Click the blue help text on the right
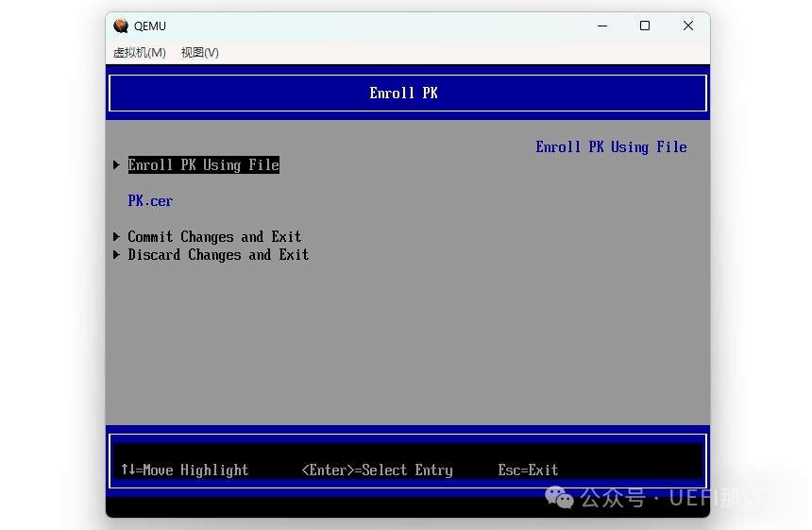The height and width of the screenshot is (530, 812). click(611, 147)
